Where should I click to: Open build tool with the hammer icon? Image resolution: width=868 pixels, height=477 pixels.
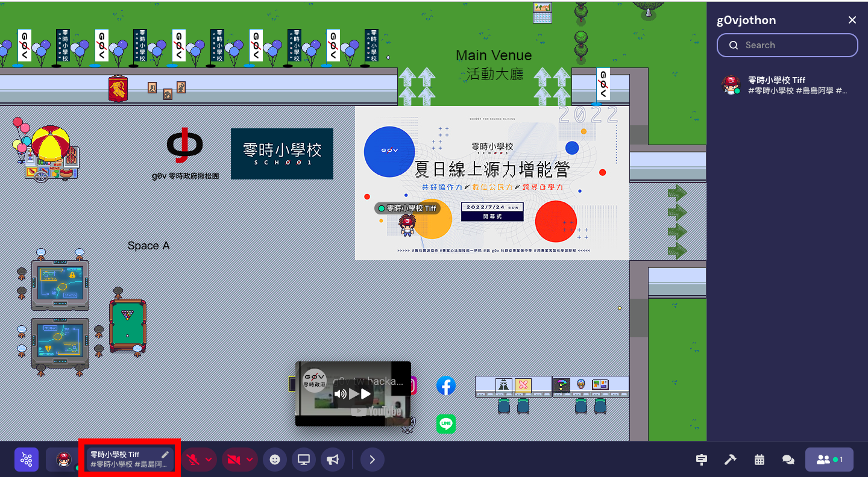[x=731, y=460]
